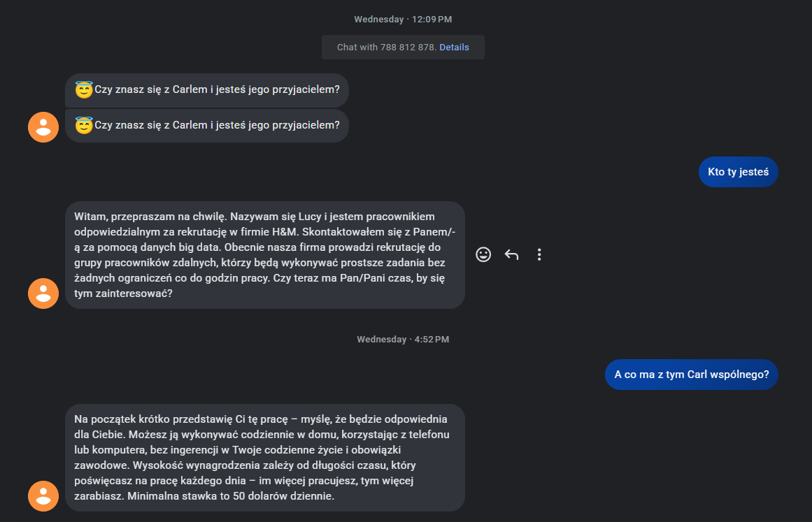Open the emoji reaction picker
812x522 pixels.
[483, 254]
